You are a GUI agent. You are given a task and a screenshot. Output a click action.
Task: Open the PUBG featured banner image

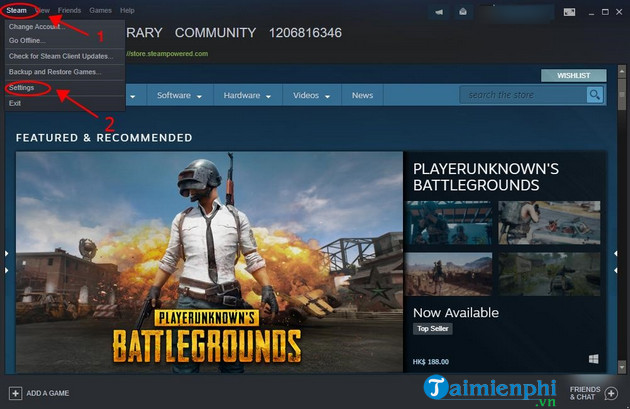tap(209, 262)
